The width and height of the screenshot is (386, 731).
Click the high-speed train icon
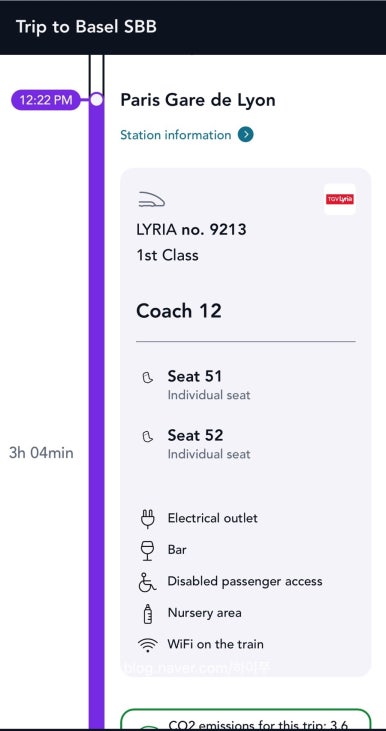pyautogui.click(x=152, y=200)
